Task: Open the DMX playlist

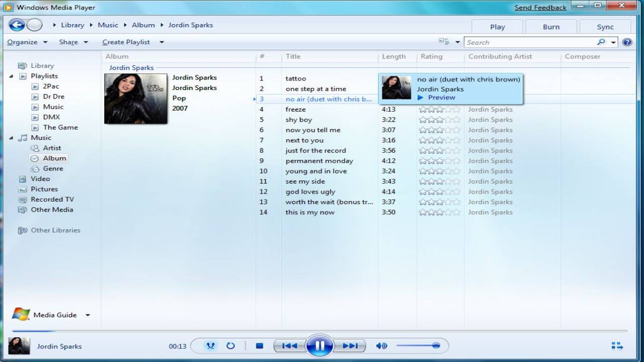Action: pyautogui.click(x=51, y=117)
